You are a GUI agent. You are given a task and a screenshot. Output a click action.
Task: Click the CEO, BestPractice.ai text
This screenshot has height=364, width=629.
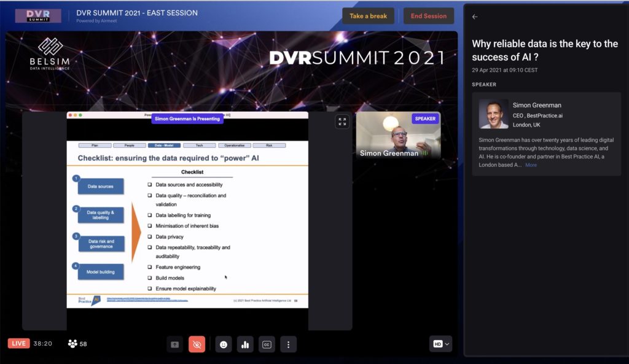[537, 115]
